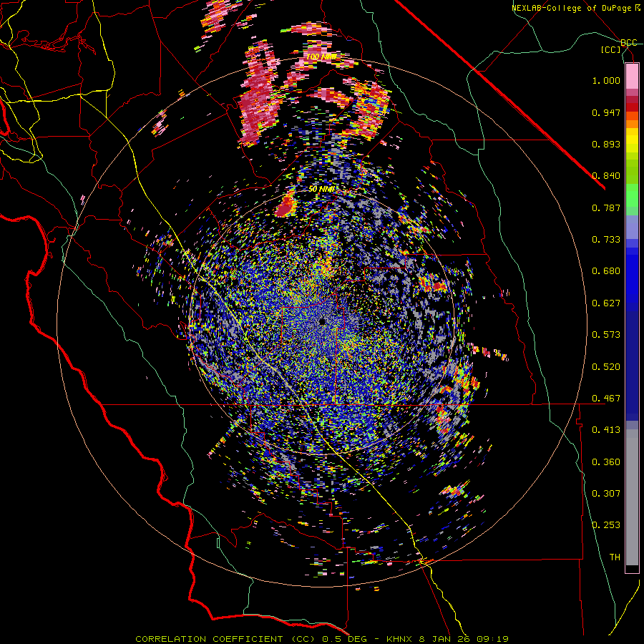Click the 0.627 legend value
This screenshot has height=644, width=644.
click(606, 303)
